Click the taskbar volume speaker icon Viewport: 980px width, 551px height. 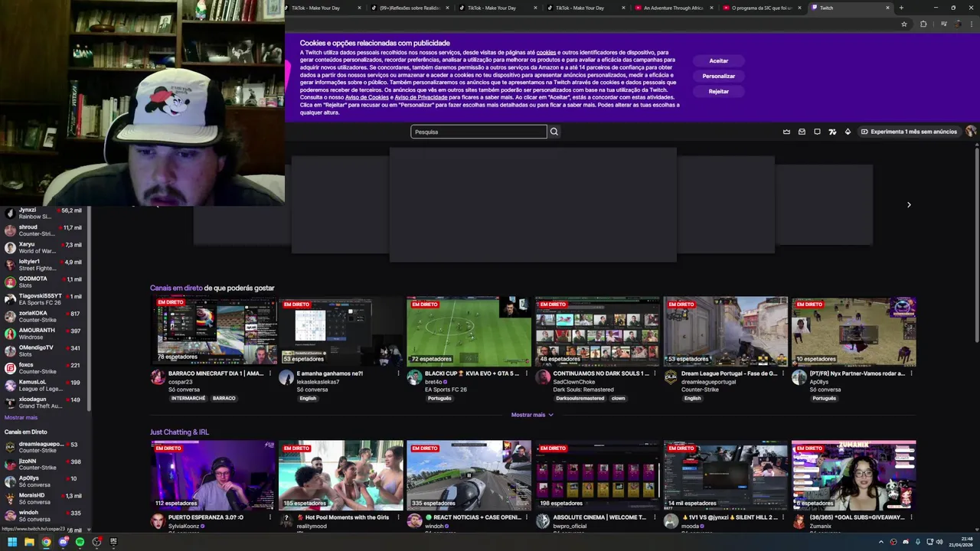(940, 542)
